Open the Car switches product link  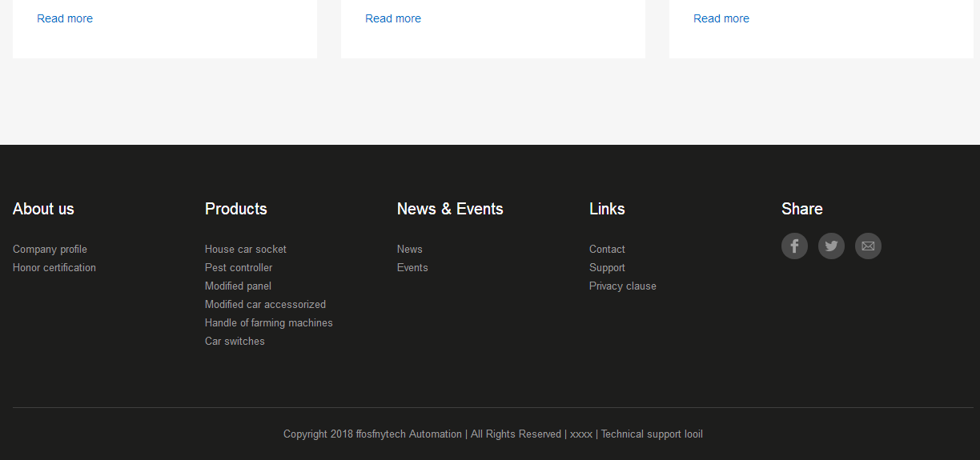click(x=235, y=342)
